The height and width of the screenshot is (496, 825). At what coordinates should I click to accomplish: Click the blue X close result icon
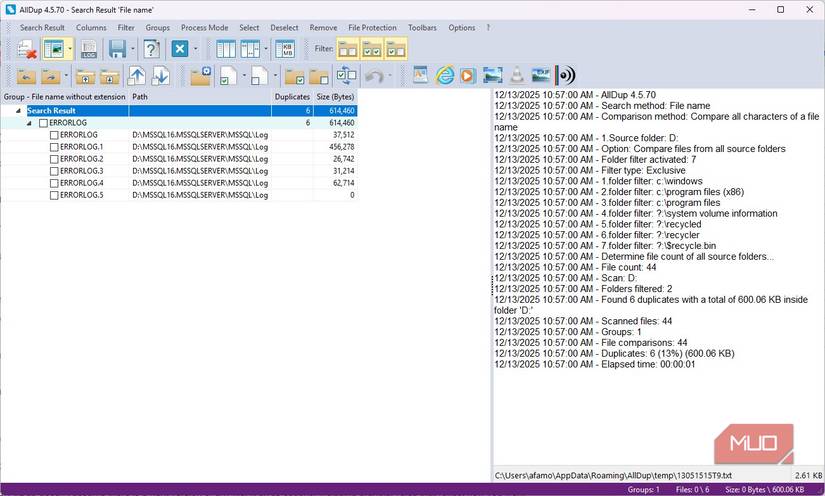coord(180,49)
